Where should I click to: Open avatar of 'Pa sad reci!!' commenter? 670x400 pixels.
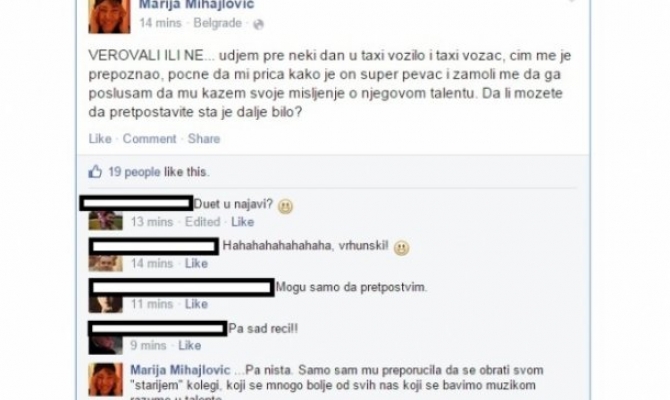[x=106, y=345]
